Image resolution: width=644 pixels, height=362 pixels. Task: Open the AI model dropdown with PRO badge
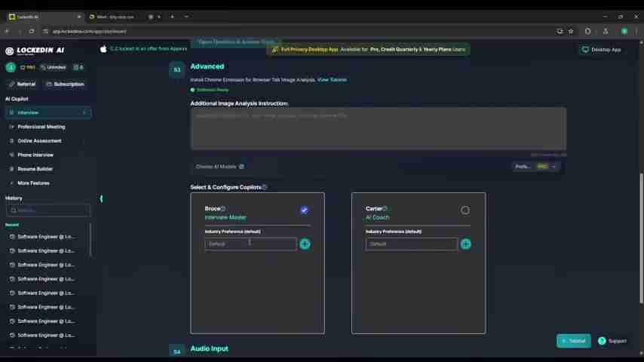pyautogui.click(x=535, y=167)
